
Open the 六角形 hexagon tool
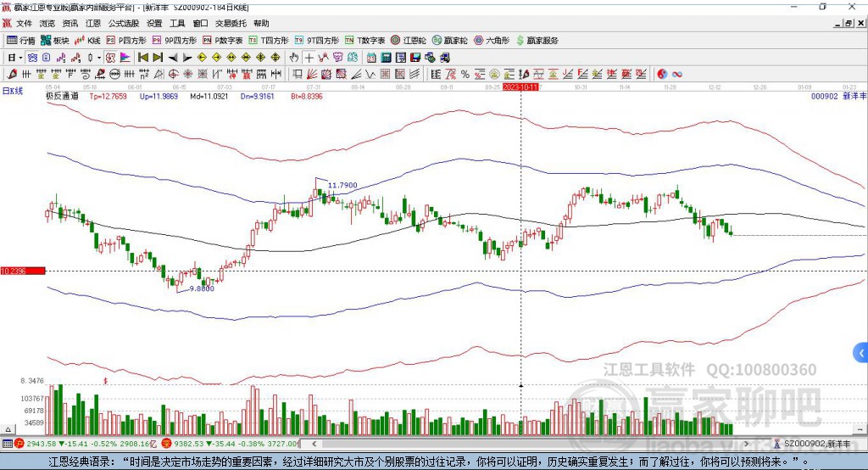point(492,41)
